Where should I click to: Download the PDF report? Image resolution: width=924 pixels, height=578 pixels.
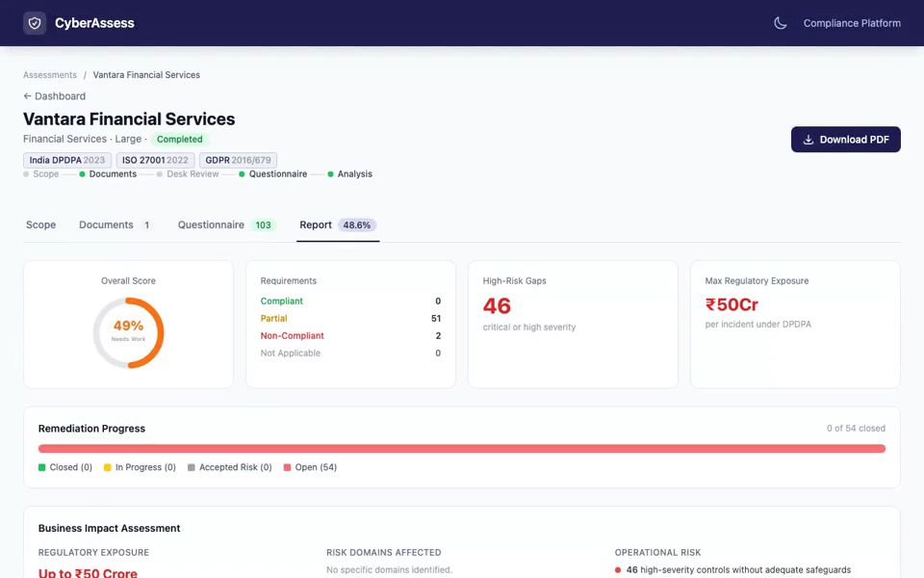click(x=846, y=139)
